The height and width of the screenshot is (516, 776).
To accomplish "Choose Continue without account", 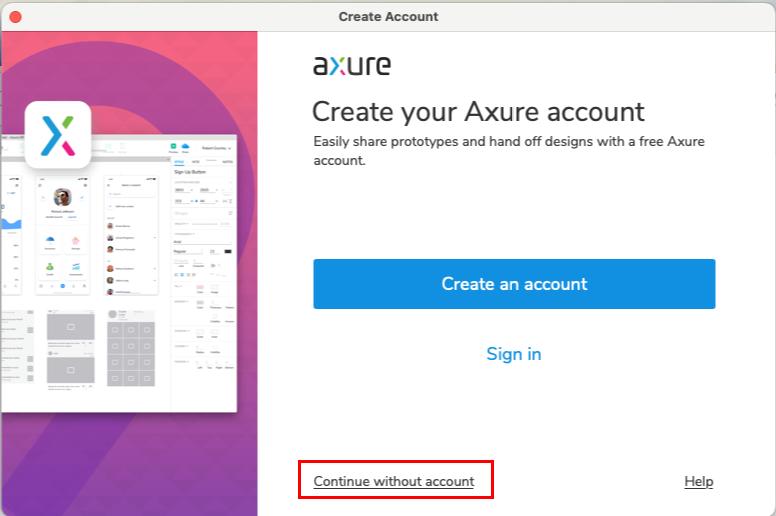I will pos(394,481).
